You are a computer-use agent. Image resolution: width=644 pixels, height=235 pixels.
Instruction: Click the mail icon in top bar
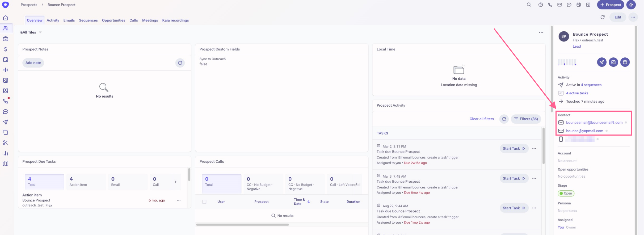point(559,5)
